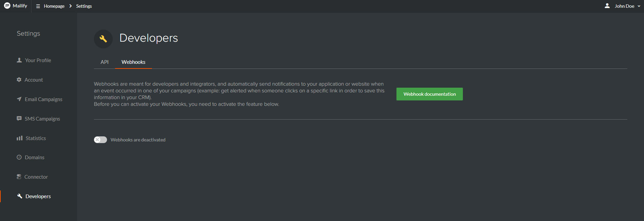Click the Account gear icon
The height and width of the screenshot is (221, 644).
point(19,80)
